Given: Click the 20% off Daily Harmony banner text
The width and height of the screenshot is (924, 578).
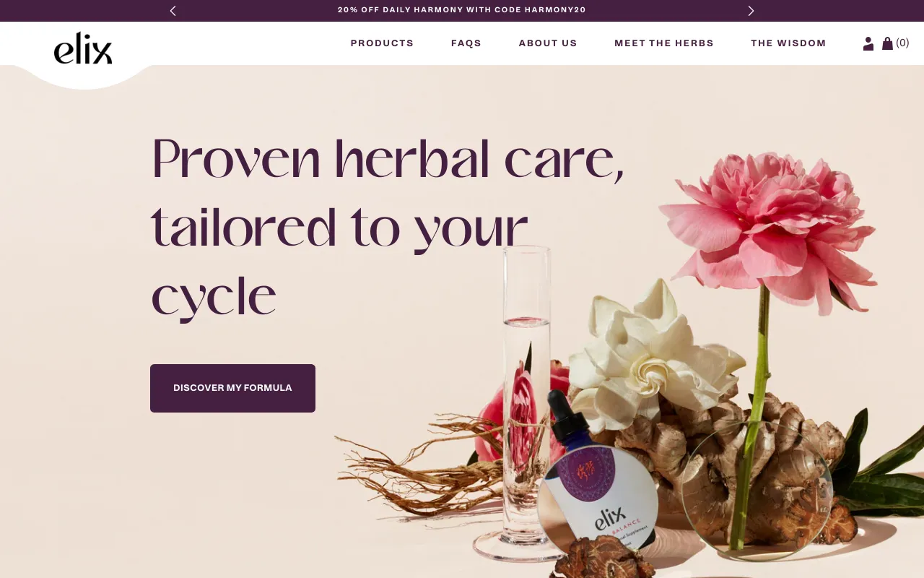Looking at the screenshot, I should tap(462, 10).
